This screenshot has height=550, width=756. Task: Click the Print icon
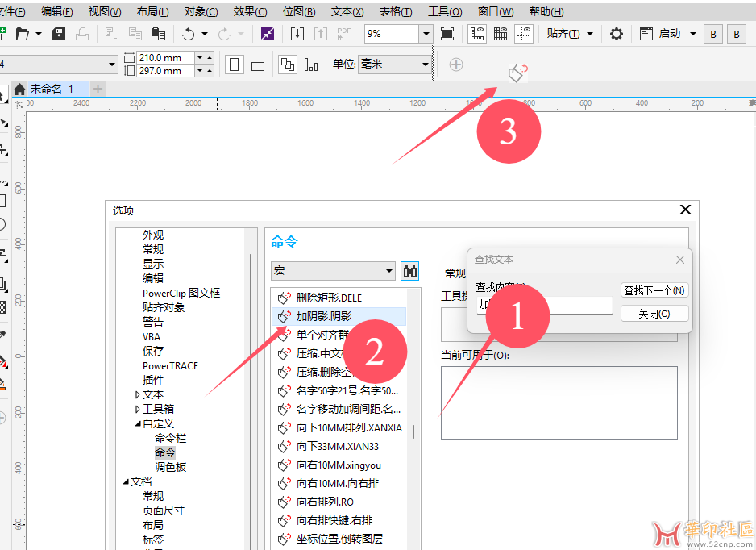coord(82,34)
